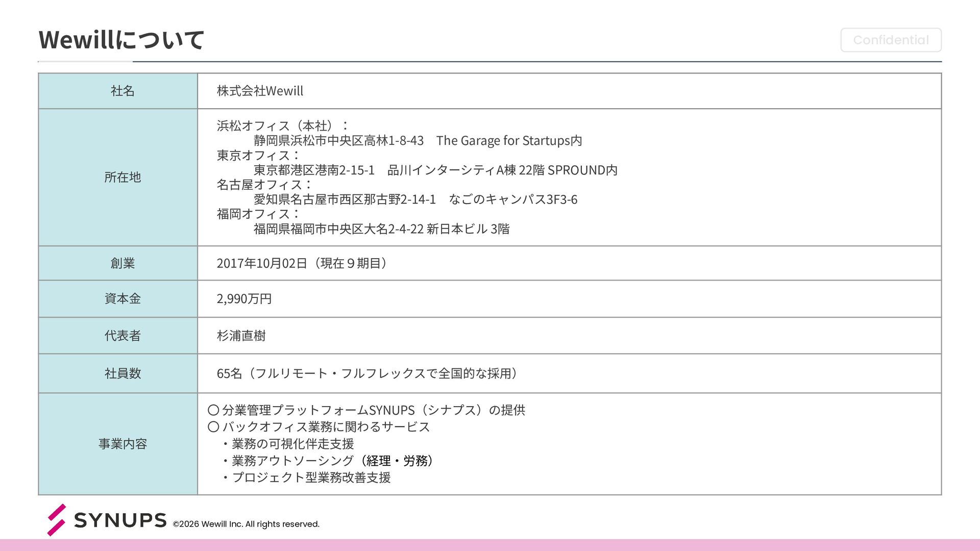Select the capital value "2,990万円"
The height and width of the screenshot is (551, 980).
[244, 298]
